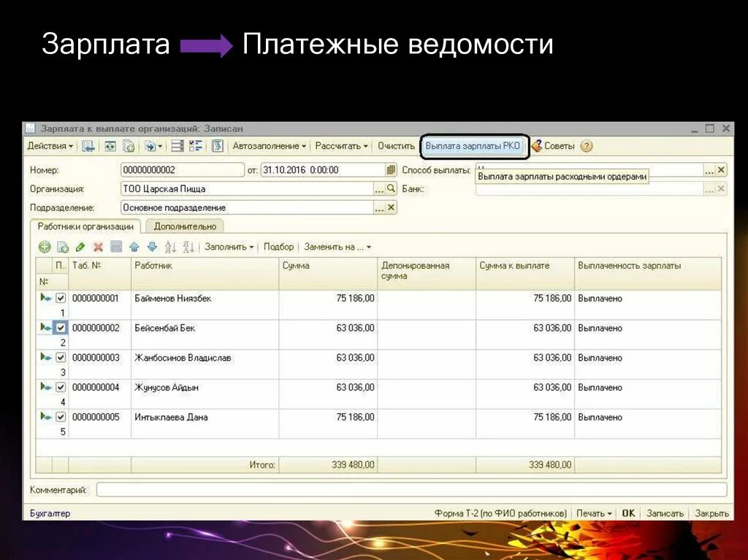This screenshot has width=748, height=560.
Task: Click magnifier icon next to Организация field
Action: click(x=391, y=189)
